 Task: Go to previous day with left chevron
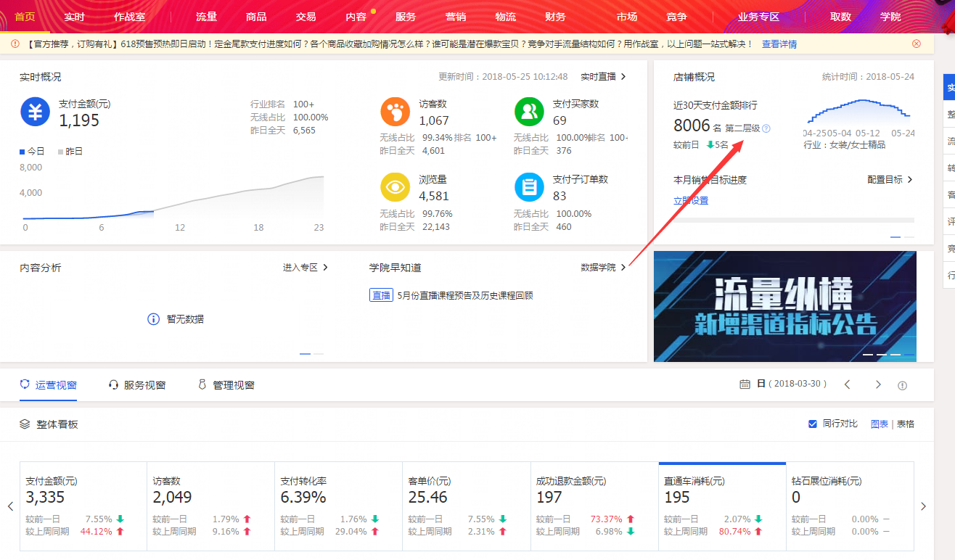[x=847, y=384]
